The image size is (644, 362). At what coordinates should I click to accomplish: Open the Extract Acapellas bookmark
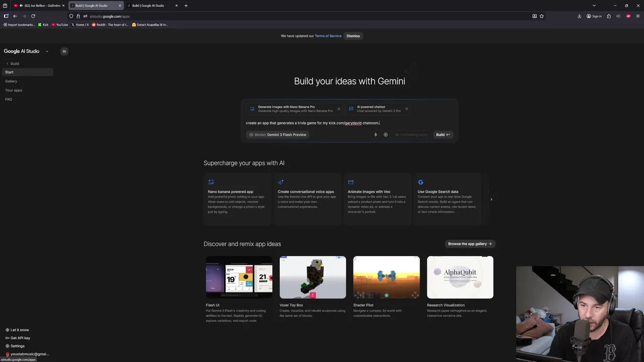[150, 25]
